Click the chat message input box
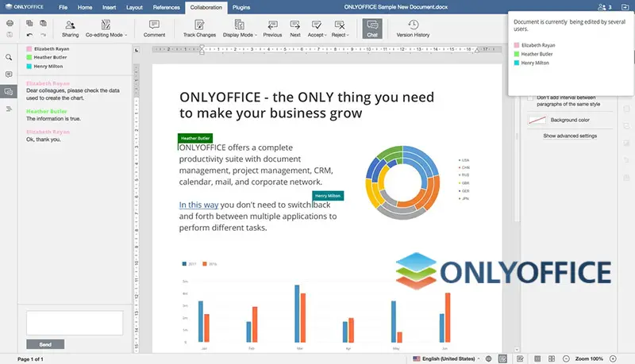This screenshot has width=635, height=364. click(x=75, y=323)
